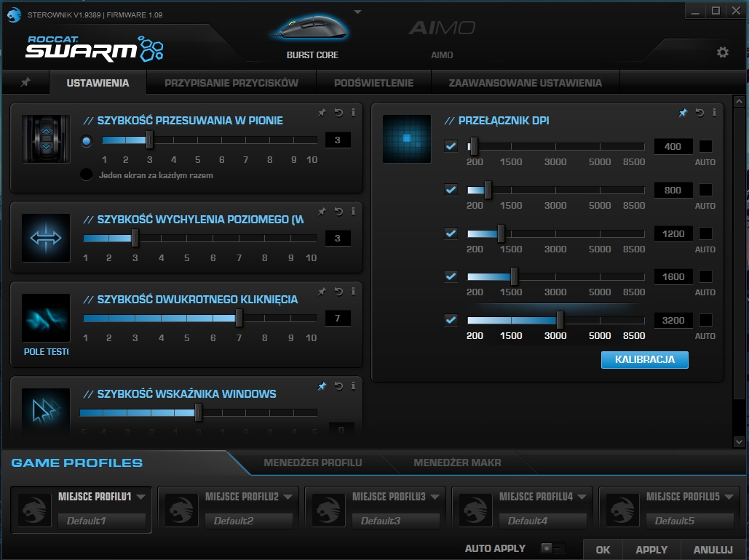Unpin the Przełącznik DPI panel
Viewport: 749px width, 560px height.
(x=683, y=113)
